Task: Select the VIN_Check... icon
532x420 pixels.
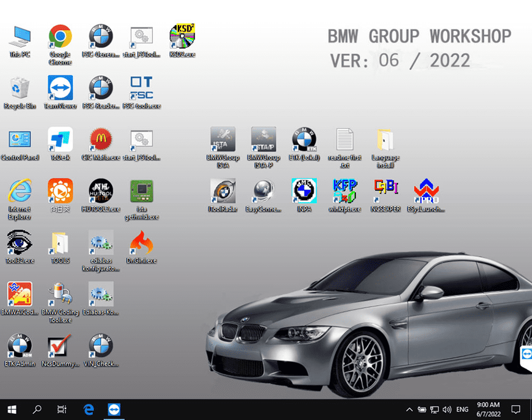Action: pos(101,350)
